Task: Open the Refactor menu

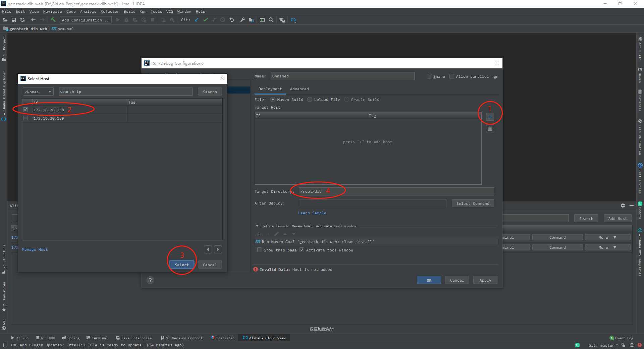Action: click(110, 11)
